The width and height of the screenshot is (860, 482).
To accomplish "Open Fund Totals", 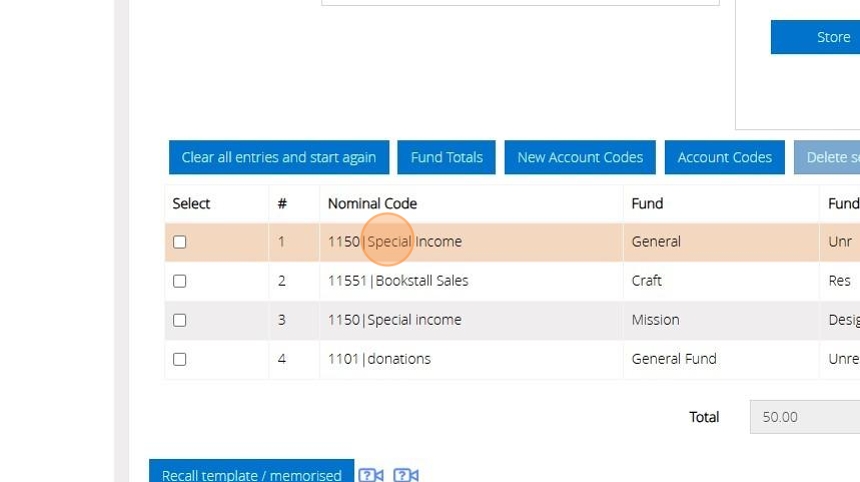I will 446,157.
